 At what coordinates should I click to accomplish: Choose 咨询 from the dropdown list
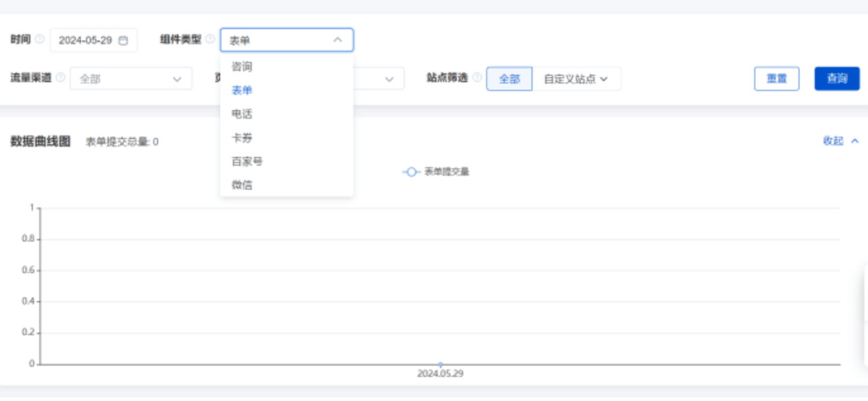coord(242,67)
